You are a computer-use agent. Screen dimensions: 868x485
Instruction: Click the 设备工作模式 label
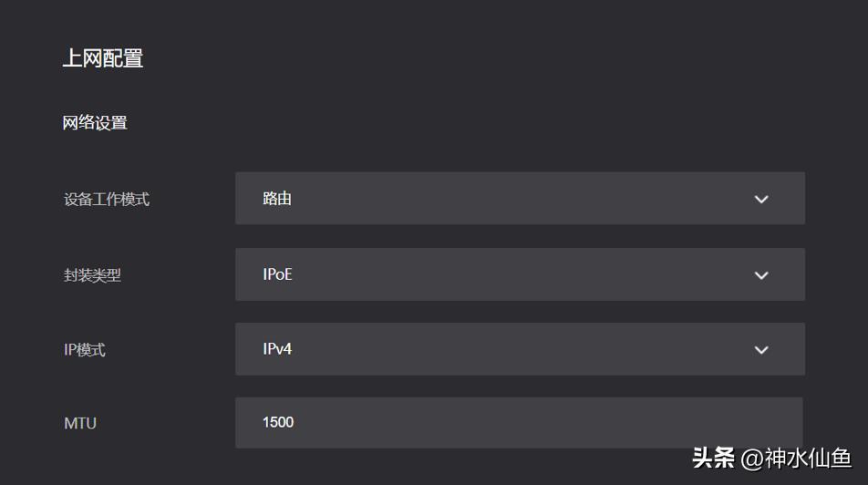coord(107,200)
